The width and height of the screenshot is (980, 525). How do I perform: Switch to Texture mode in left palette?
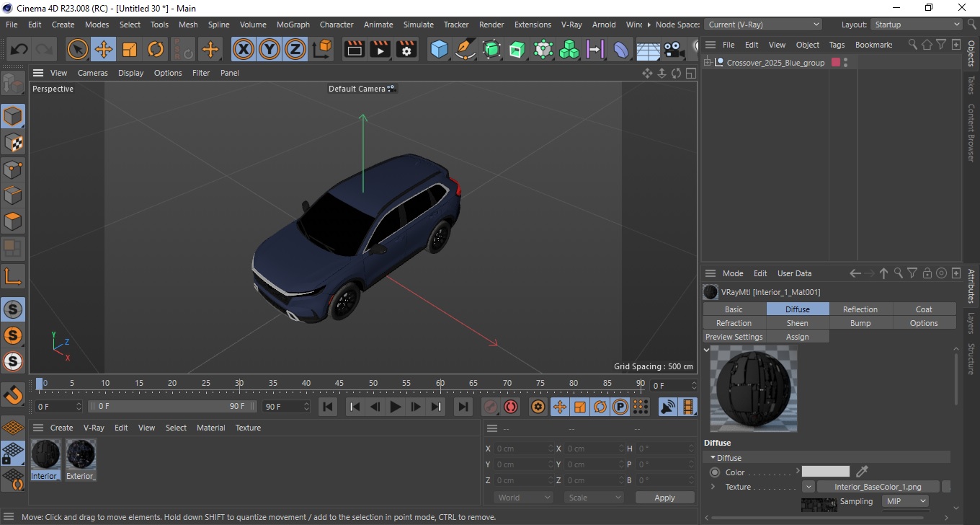(13, 143)
